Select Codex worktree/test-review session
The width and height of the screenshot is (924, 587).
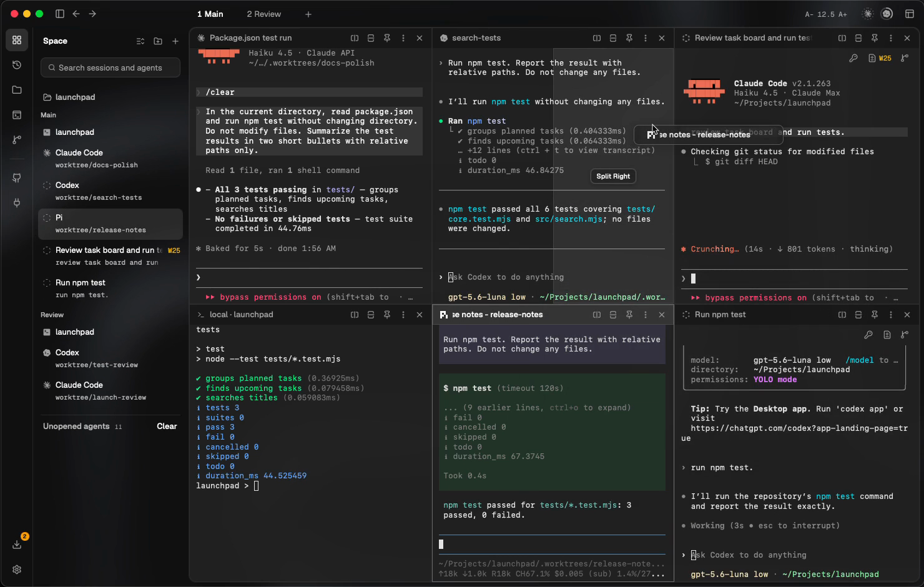click(x=111, y=358)
